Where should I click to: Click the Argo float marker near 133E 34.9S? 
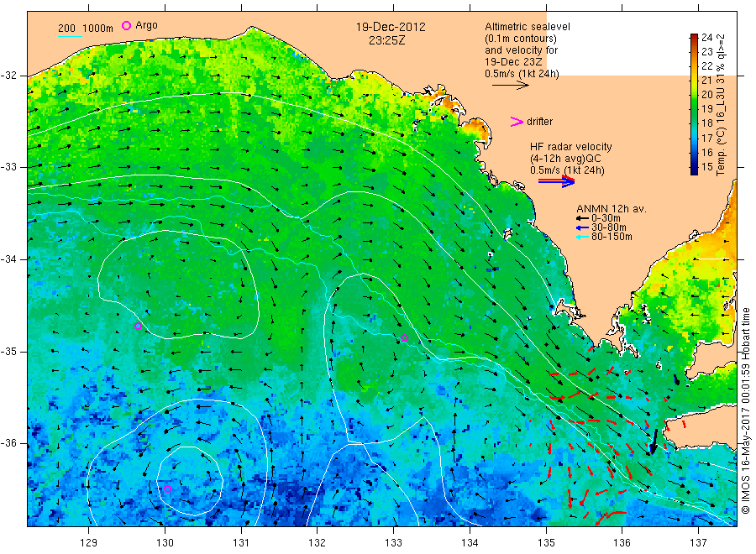tap(405, 338)
